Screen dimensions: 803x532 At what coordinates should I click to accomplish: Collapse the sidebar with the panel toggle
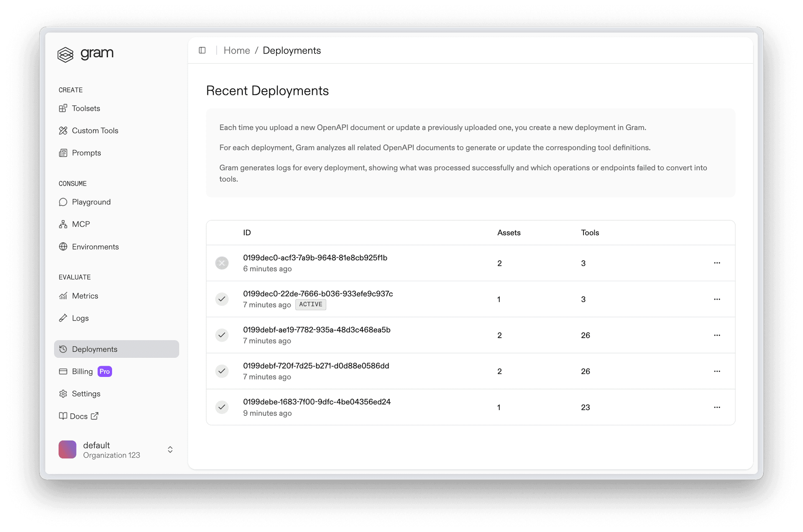202,50
